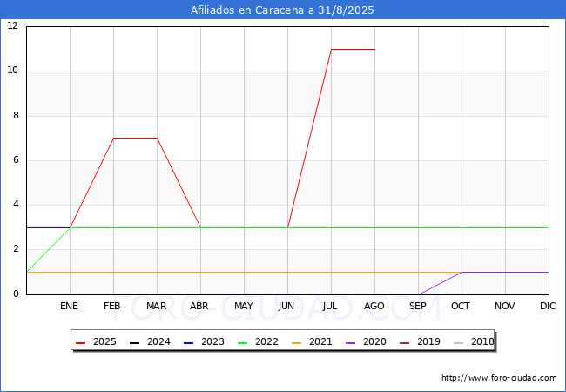
Task: Click the orange 2021 legend swatch
Action: click(x=296, y=342)
